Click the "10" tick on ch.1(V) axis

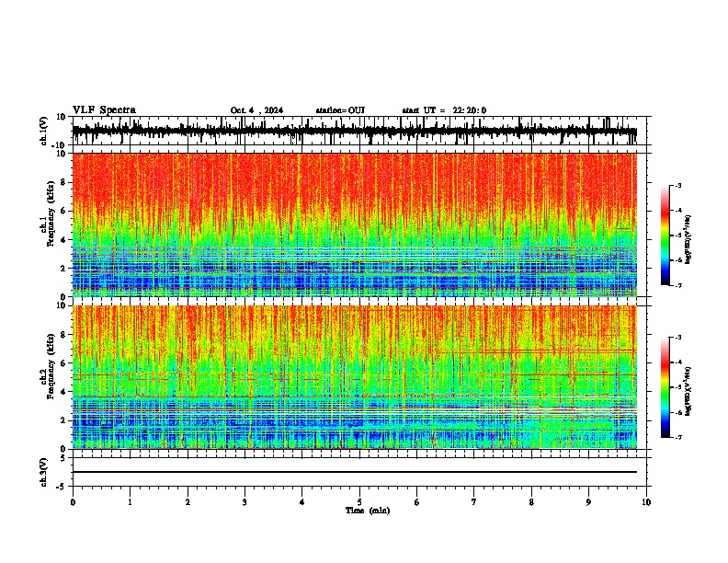point(62,117)
